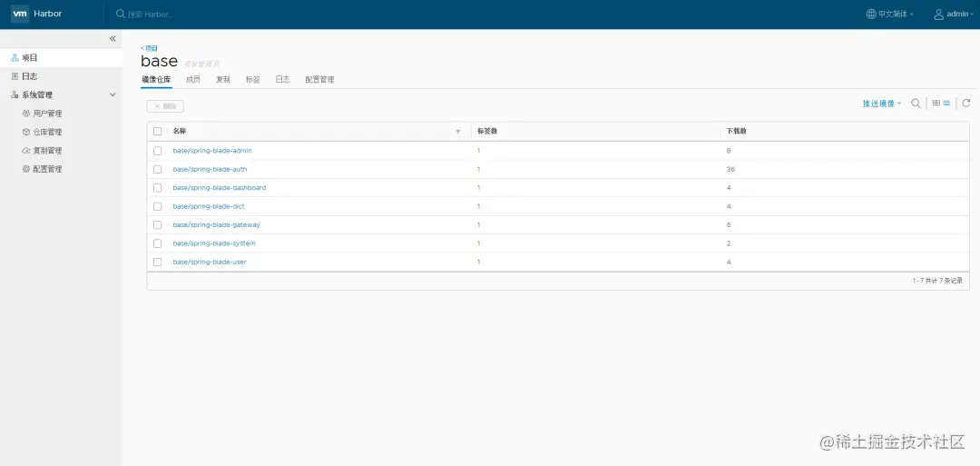This screenshot has height=466, width=980.
Task: Click the 复制管理 icon
Action: [26, 151]
